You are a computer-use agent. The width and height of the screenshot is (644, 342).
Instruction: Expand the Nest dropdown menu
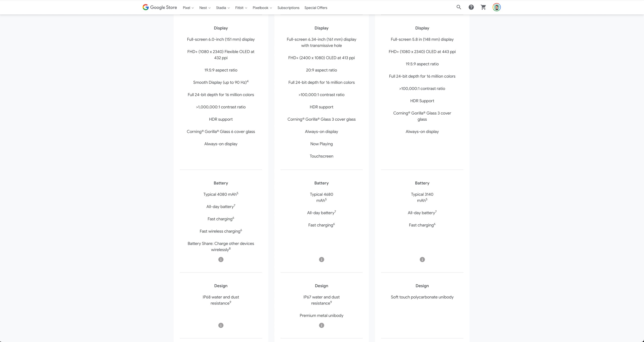click(205, 7)
